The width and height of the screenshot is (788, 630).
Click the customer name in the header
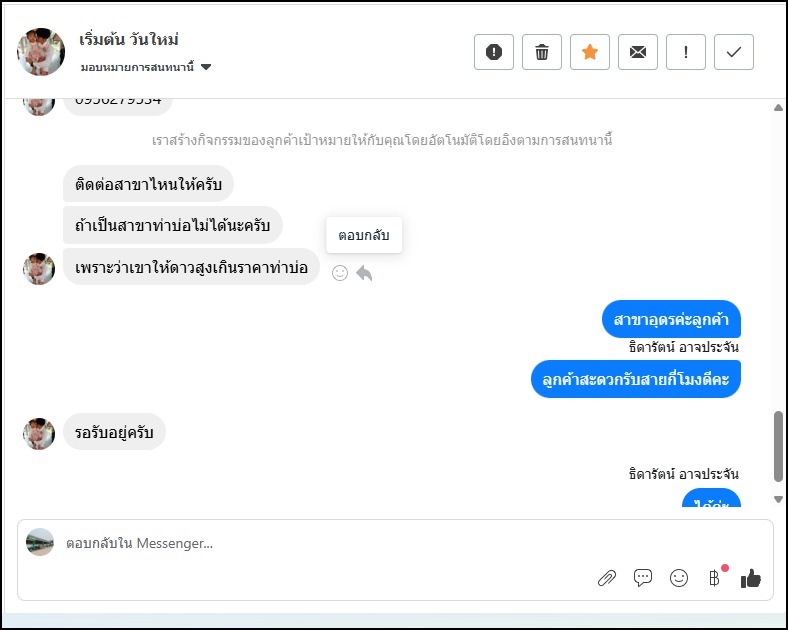point(129,40)
